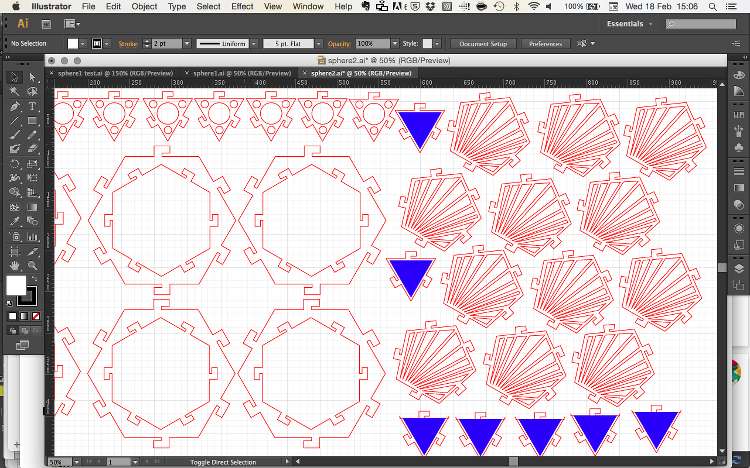Select the Gradient tool
This screenshot has width=750, height=468.
point(32,207)
